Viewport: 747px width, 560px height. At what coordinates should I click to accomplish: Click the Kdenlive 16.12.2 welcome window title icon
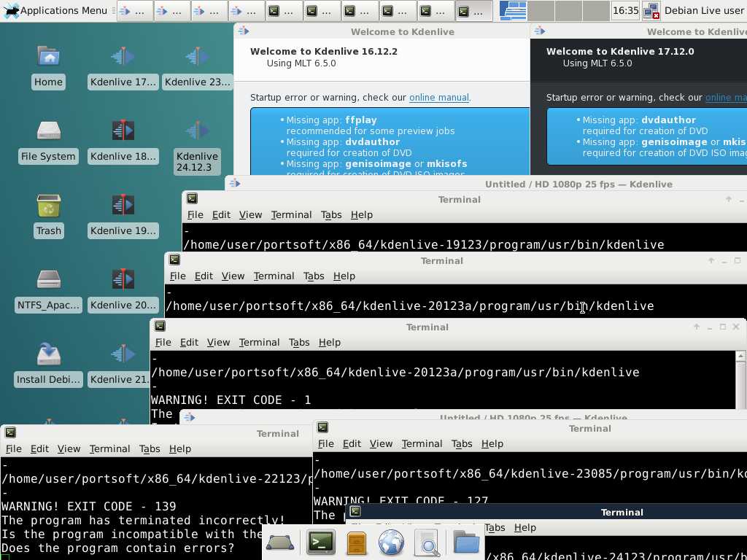244,31
